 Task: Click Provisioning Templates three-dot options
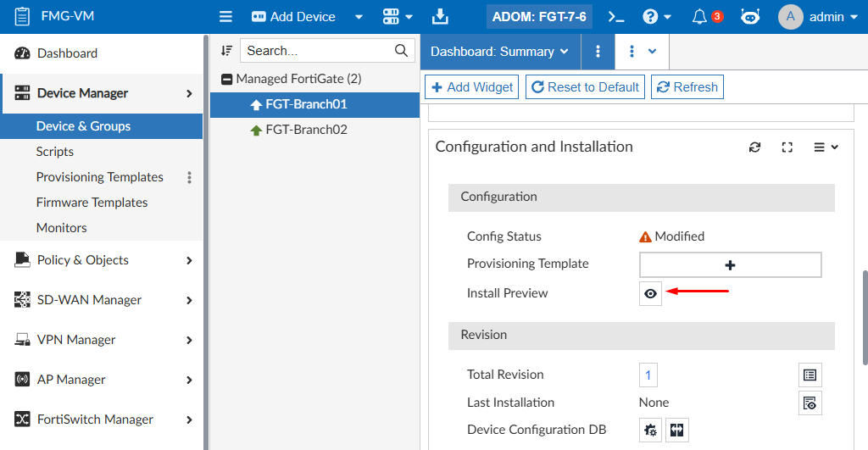click(x=189, y=177)
